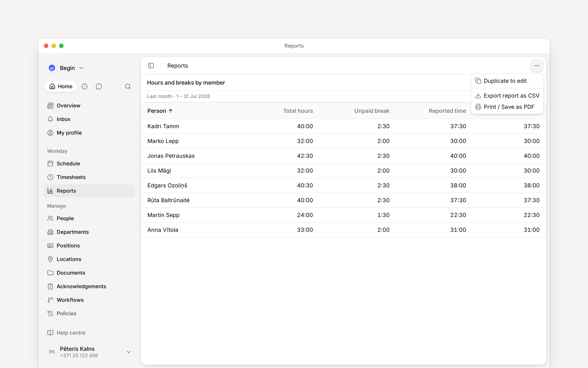Image resolution: width=588 pixels, height=368 pixels.
Task: Select the Jonas Petrauskas row
Action: coord(343,156)
